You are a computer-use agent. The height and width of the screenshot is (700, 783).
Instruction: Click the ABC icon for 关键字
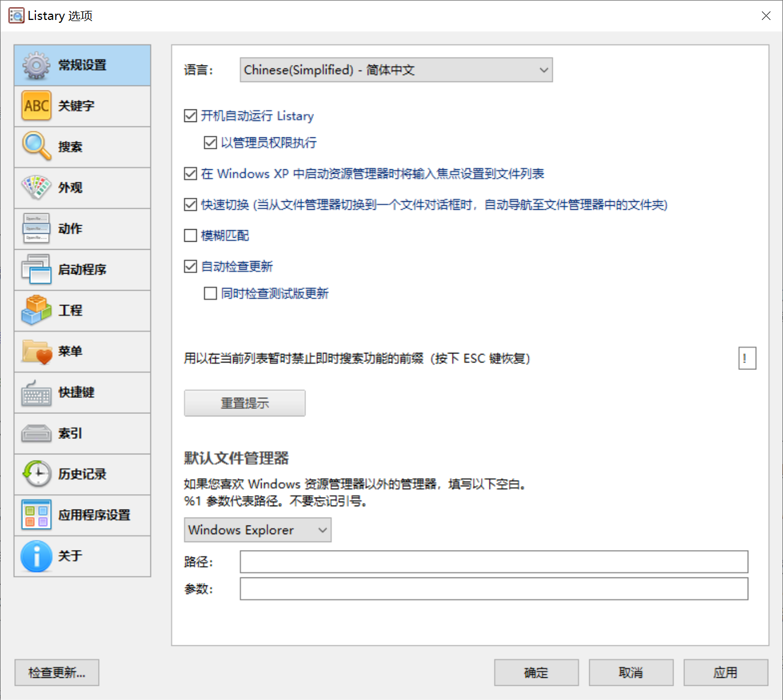(x=36, y=106)
